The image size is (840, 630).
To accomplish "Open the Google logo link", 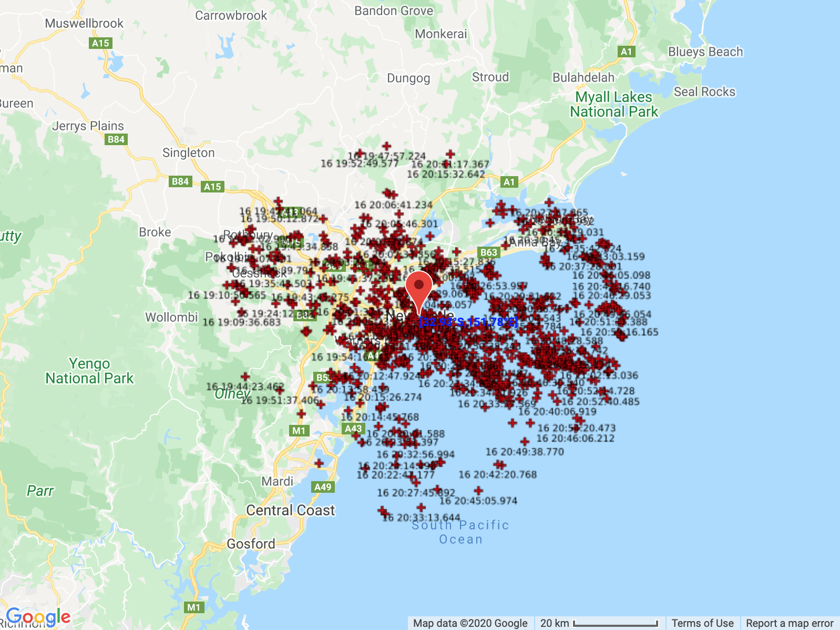I will [x=38, y=617].
